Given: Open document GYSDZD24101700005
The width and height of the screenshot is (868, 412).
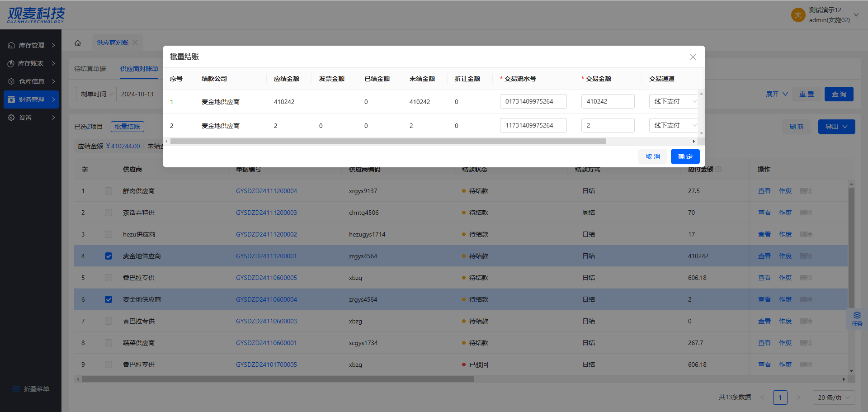Looking at the screenshot, I should coord(266,365).
